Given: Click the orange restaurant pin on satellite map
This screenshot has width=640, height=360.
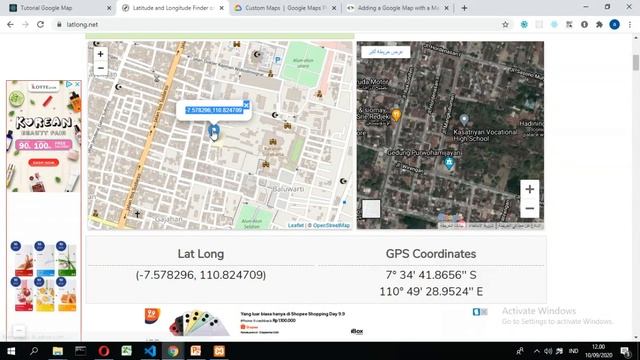Looking at the screenshot, I should click(x=396, y=115).
